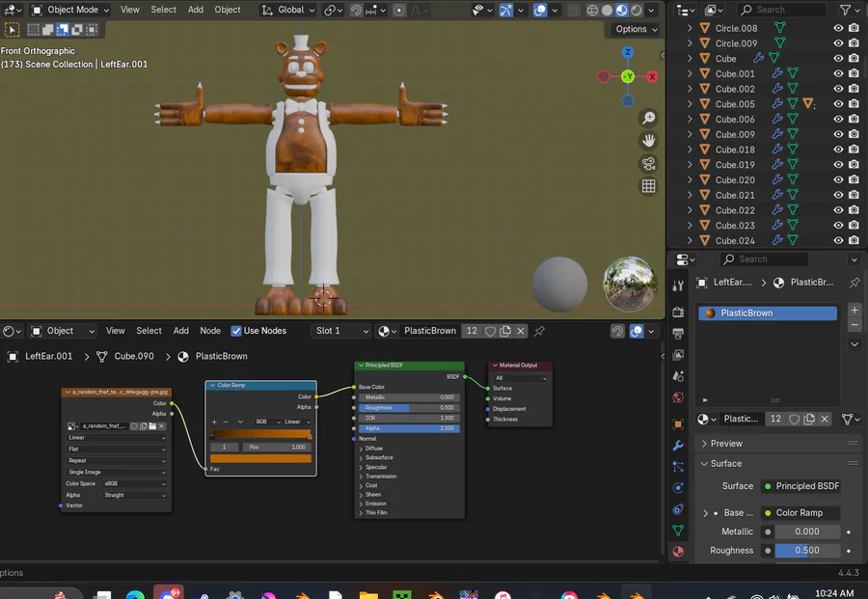Open the Object Data properties tab

[x=678, y=531]
